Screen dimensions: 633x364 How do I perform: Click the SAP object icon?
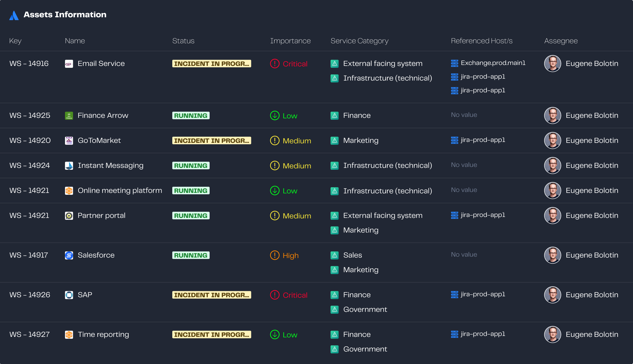[x=69, y=295]
